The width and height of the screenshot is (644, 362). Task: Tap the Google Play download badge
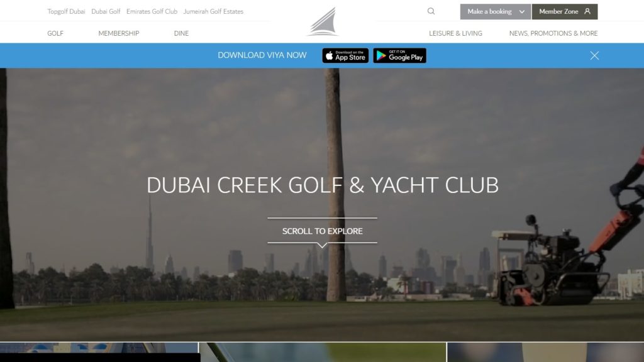(399, 55)
